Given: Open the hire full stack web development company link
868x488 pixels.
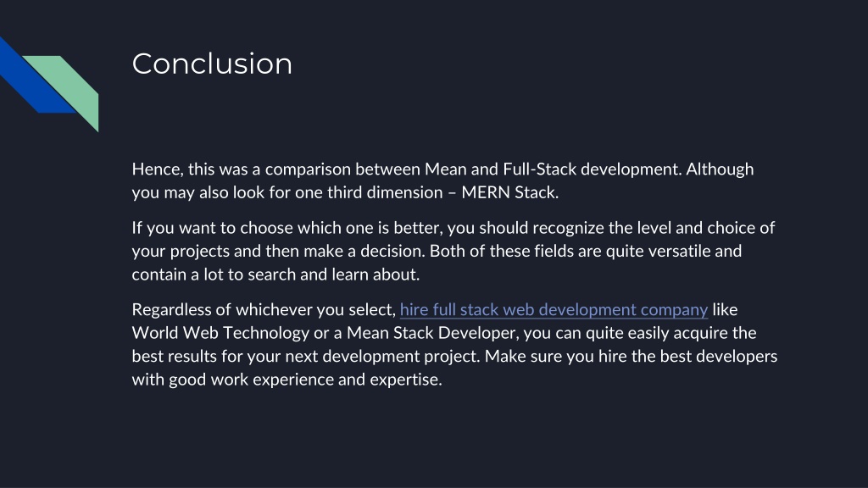Looking at the screenshot, I should click(554, 310).
